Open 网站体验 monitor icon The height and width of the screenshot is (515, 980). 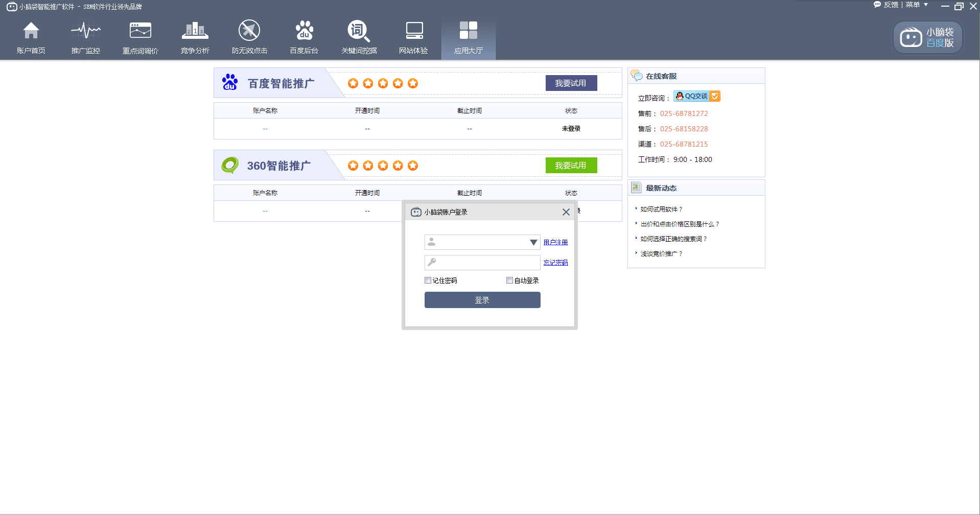coord(414,38)
